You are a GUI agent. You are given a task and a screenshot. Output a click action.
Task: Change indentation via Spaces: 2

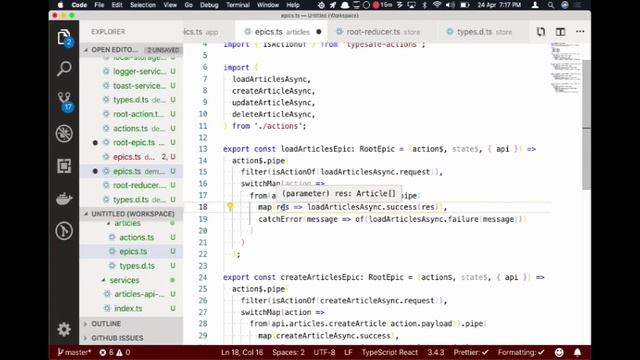288,352
